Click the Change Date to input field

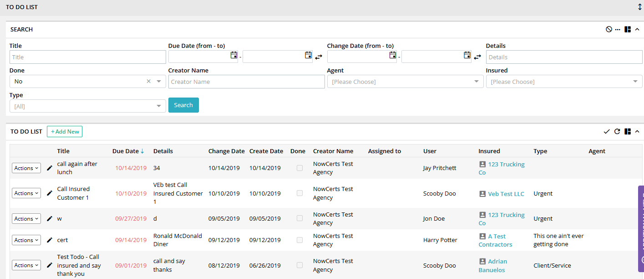(432, 57)
